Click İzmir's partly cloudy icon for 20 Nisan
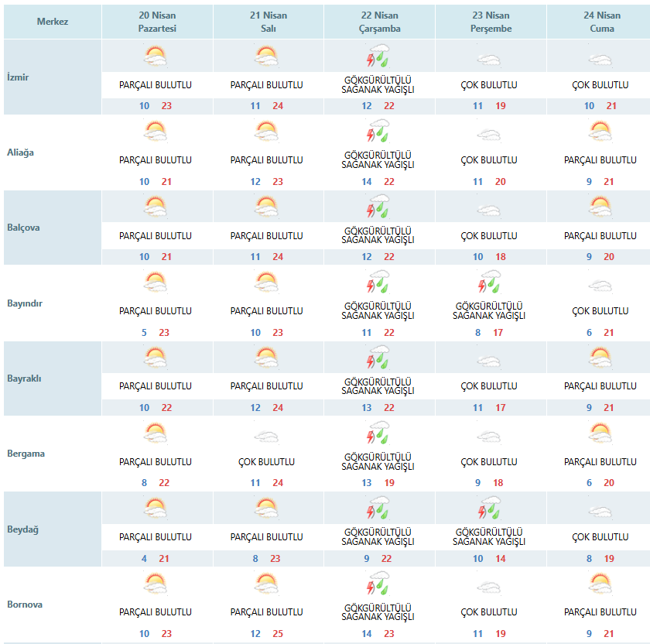 [x=156, y=57]
